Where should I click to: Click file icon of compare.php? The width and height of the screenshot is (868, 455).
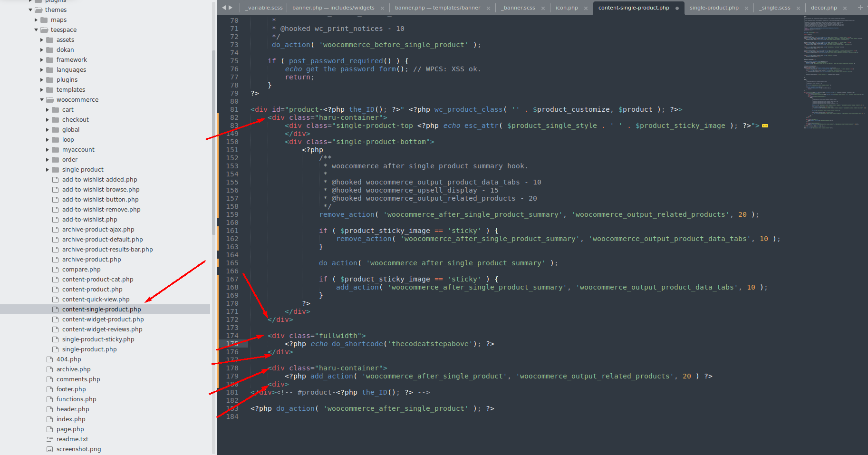(56, 270)
